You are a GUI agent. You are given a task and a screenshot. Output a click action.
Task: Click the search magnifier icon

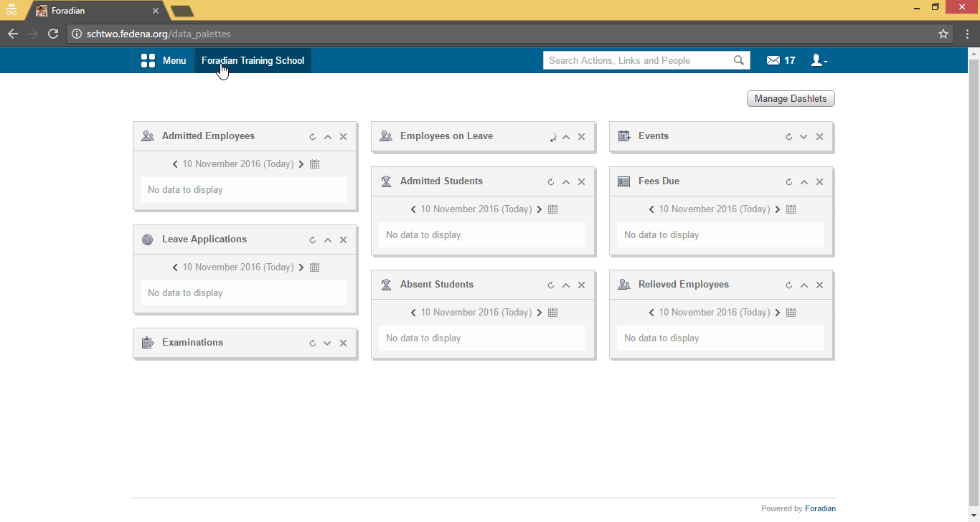pyautogui.click(x=739, y=60)
